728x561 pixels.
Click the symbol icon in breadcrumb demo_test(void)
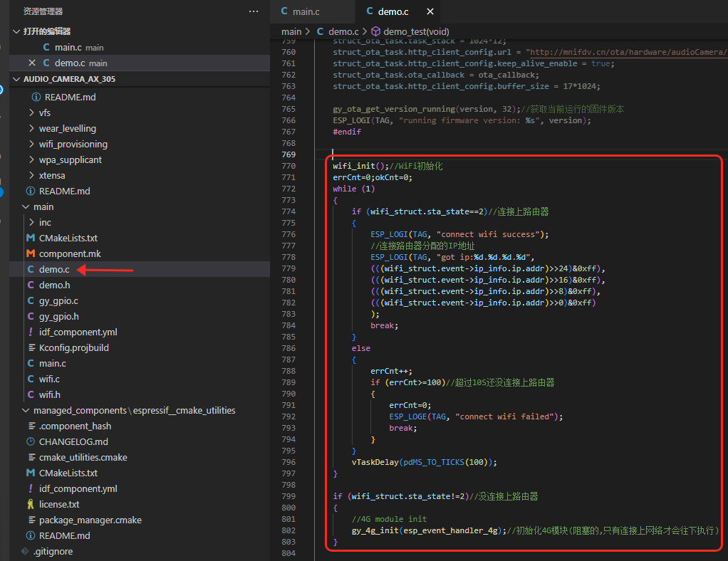[x=375, y=32]
